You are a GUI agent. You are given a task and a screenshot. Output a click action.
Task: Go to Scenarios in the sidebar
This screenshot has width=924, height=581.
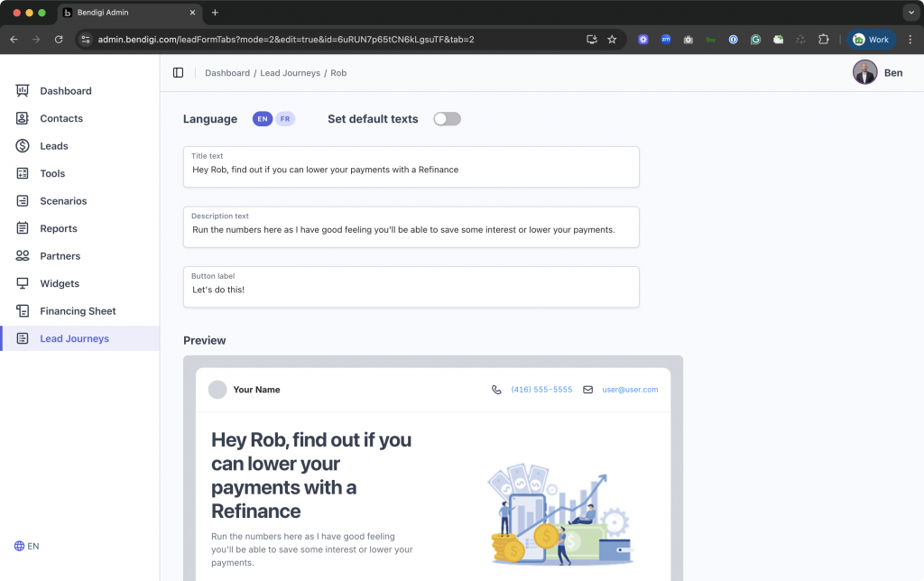point(63,201)
